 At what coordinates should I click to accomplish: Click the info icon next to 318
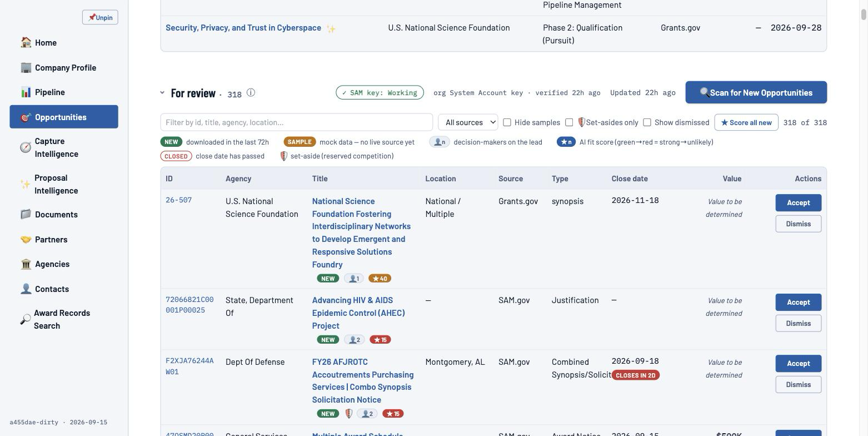(x=251, y=93)
